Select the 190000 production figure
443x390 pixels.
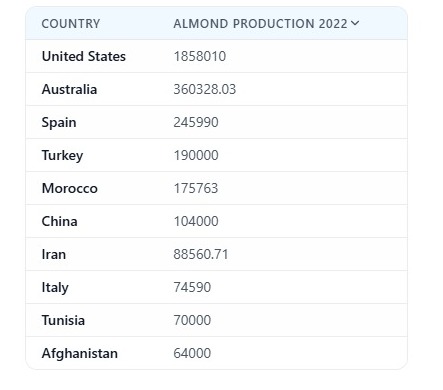(x=196, y=155)
